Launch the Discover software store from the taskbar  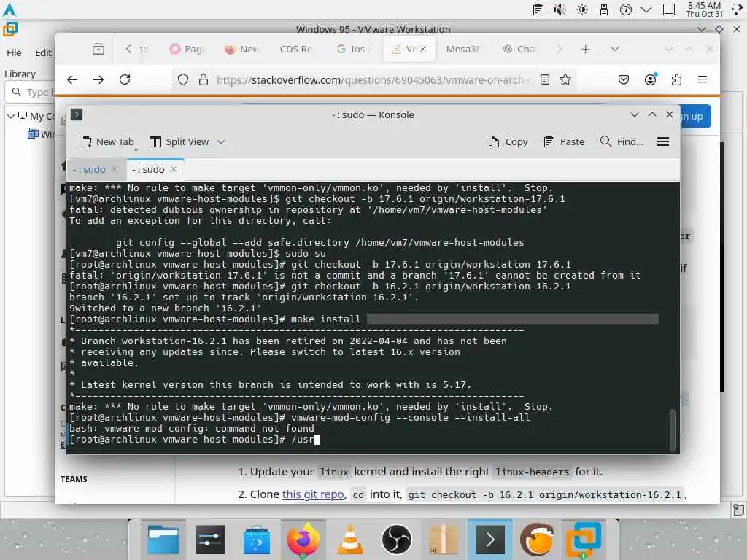pyautogui.click(x=256, y=540)
